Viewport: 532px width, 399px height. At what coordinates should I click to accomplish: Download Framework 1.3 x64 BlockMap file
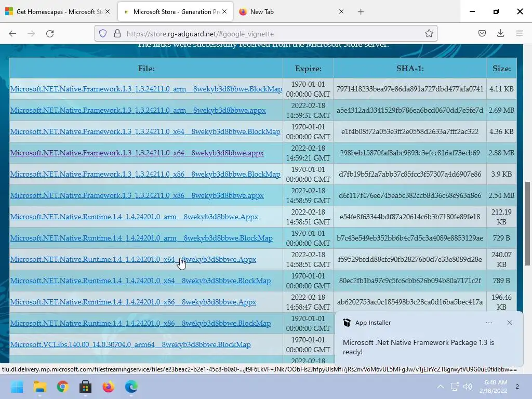coord(145,131)
